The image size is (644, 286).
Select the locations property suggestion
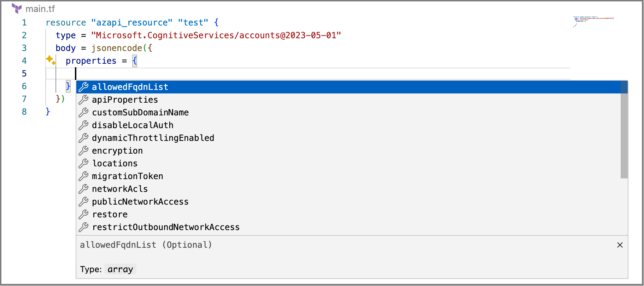pyautogui.click(x=115, y=163)
